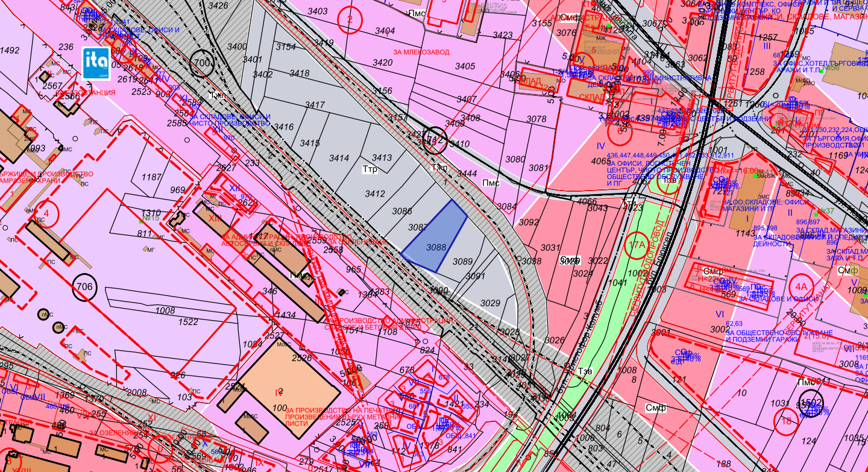Screen dimensions: 868x472
Task: Select parcel 1187
Action: click(x=152, y=177)
